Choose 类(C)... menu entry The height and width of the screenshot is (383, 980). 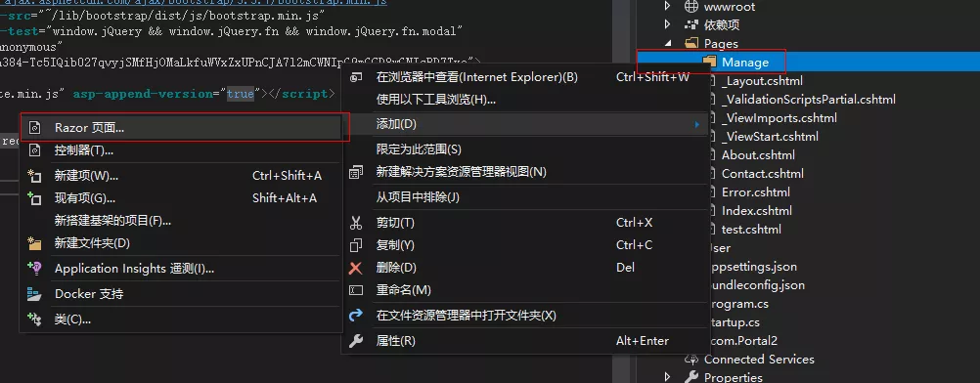tap(181, 319)
